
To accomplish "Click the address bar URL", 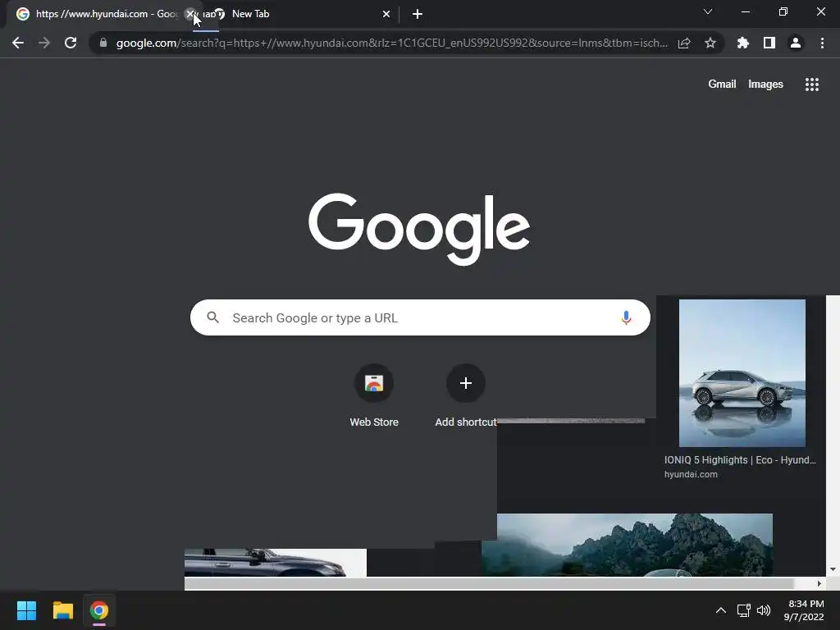I will click(391, 43).
